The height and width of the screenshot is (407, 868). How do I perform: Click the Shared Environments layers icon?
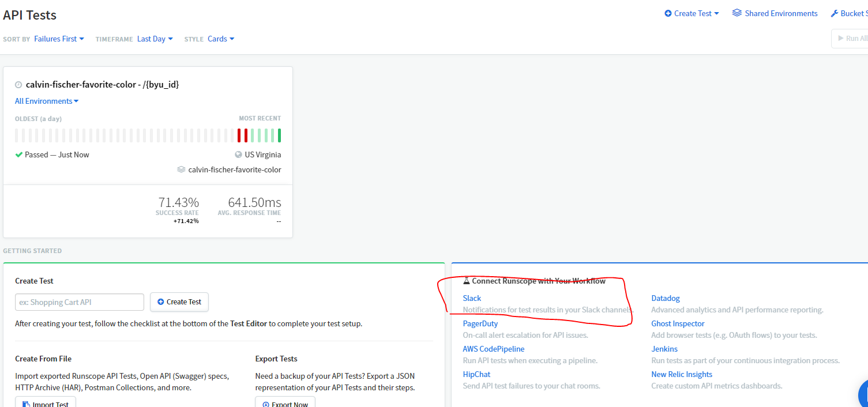(737, 13)
